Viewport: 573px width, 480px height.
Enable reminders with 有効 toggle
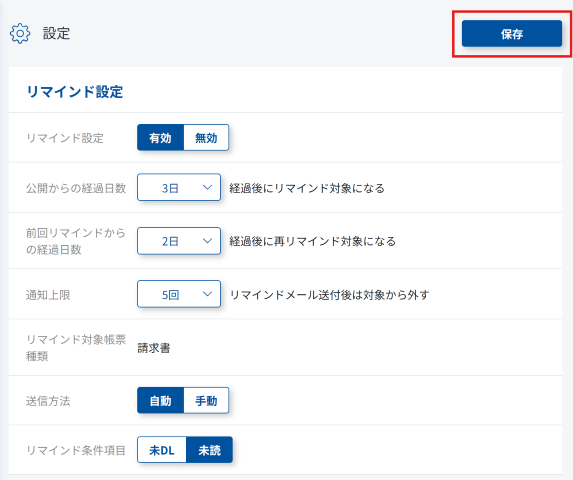click(x=160, y=138)
